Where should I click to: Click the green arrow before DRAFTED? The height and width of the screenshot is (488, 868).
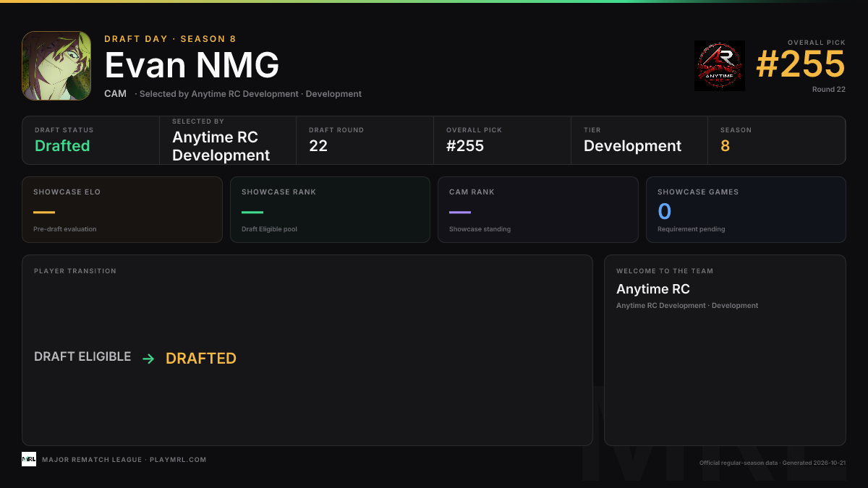(x=148, y=359)
